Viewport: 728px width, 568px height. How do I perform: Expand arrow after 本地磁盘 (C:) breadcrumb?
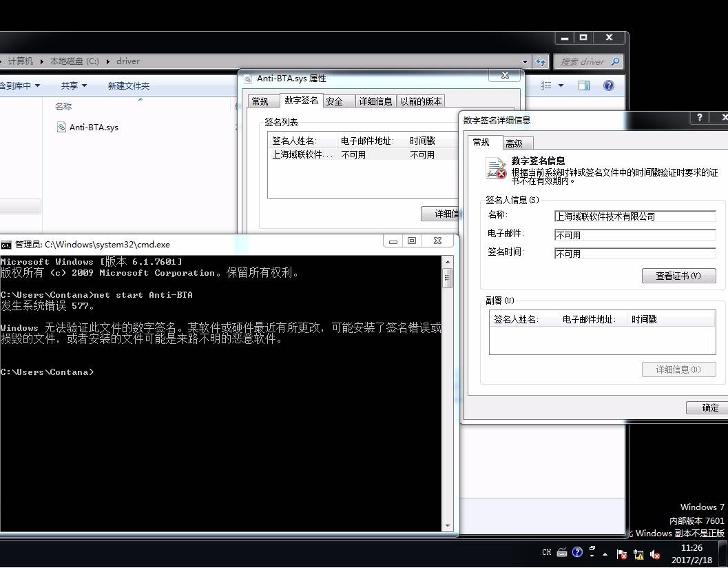pyautogui.click(x=107, y=61)
